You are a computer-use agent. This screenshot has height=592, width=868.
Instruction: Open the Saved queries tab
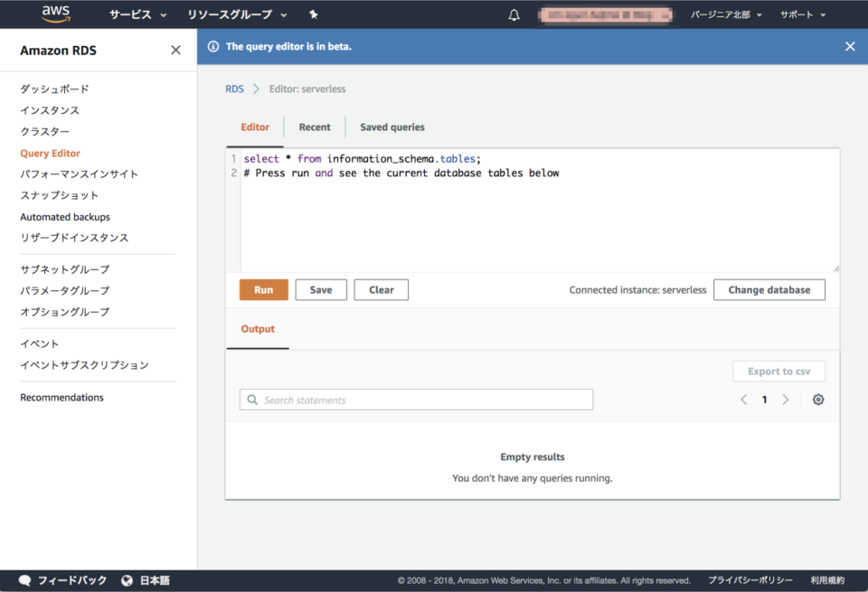click(x=392, y=127)
